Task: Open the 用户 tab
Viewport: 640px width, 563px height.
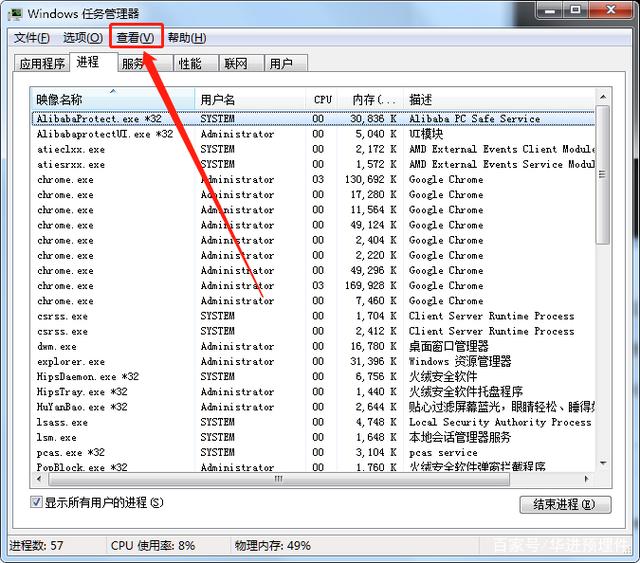Action: pyautogui.click(x=286, y=63)
